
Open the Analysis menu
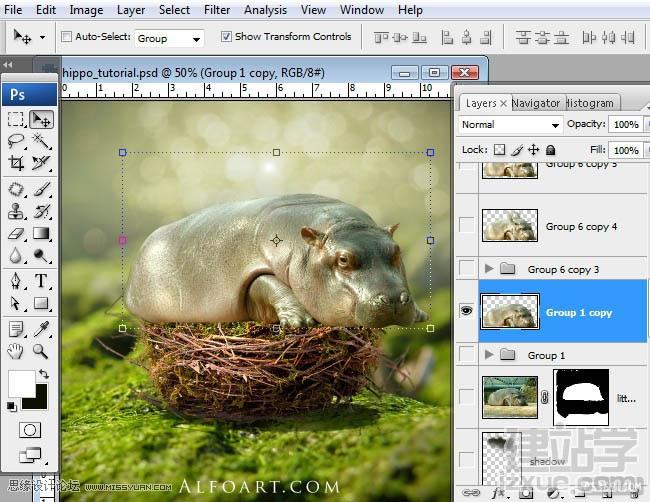tap(265, 10)
